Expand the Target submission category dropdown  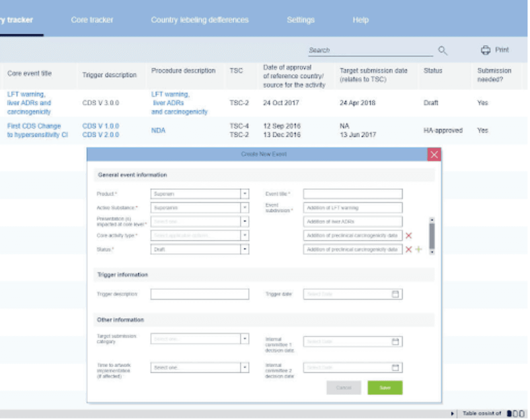click(244, 339)
